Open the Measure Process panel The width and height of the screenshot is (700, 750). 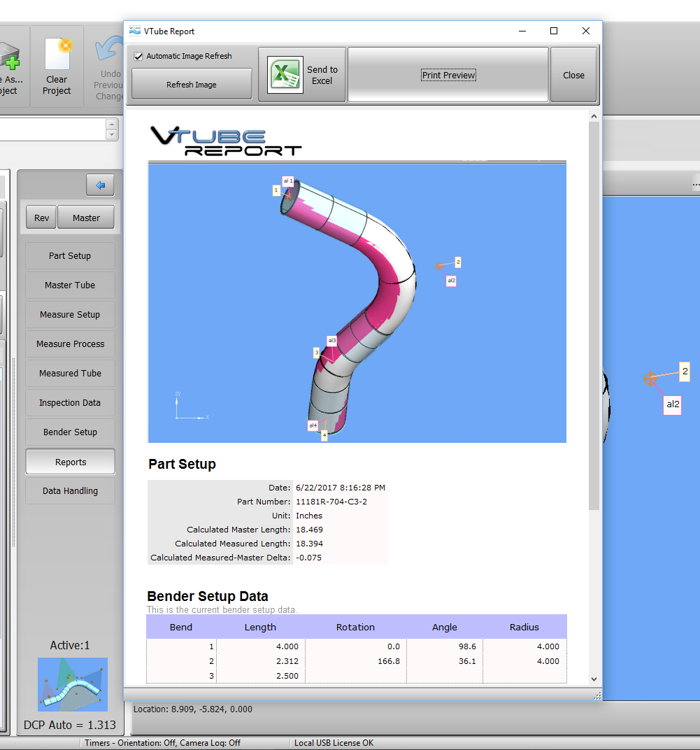point(70,344)
